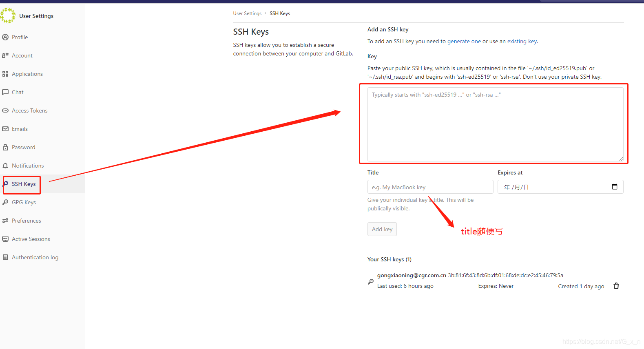Open the Account settings page

click(x=22, y=55)
